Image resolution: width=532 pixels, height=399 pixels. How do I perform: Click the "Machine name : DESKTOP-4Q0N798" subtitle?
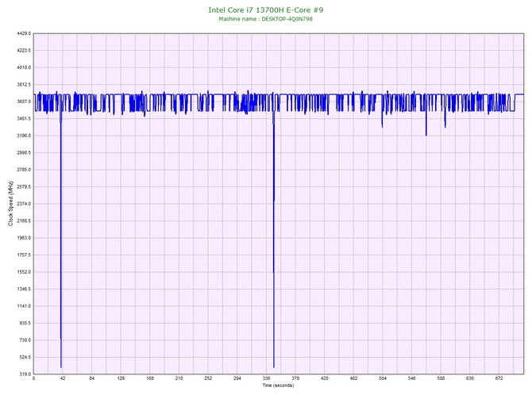[x=266, y=19]
